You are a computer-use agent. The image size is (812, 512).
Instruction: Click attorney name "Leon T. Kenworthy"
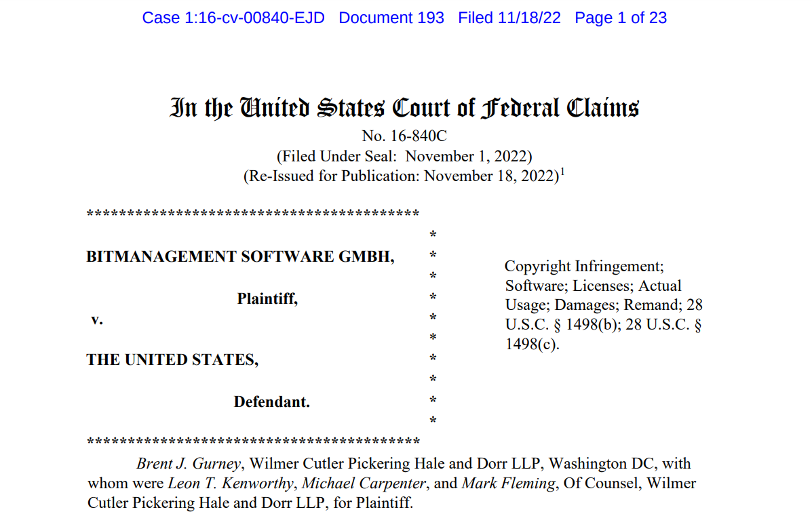tap(231, 484)
